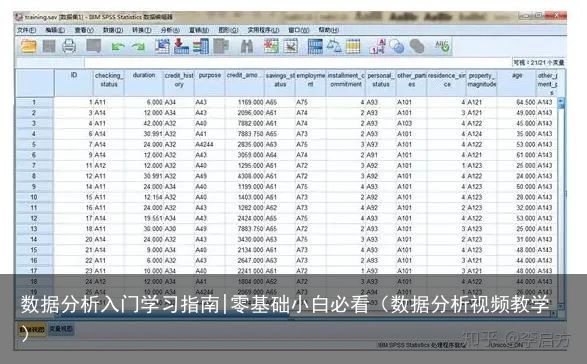Click the Spell check ABC icon
The image size is (587, 364).
pos(442,46)
